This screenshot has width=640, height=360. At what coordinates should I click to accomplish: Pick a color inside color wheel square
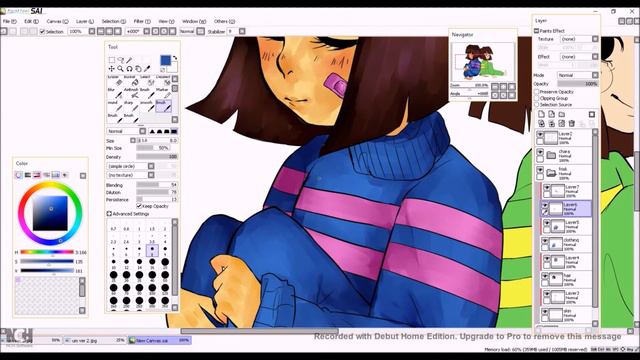click(50, 213)
